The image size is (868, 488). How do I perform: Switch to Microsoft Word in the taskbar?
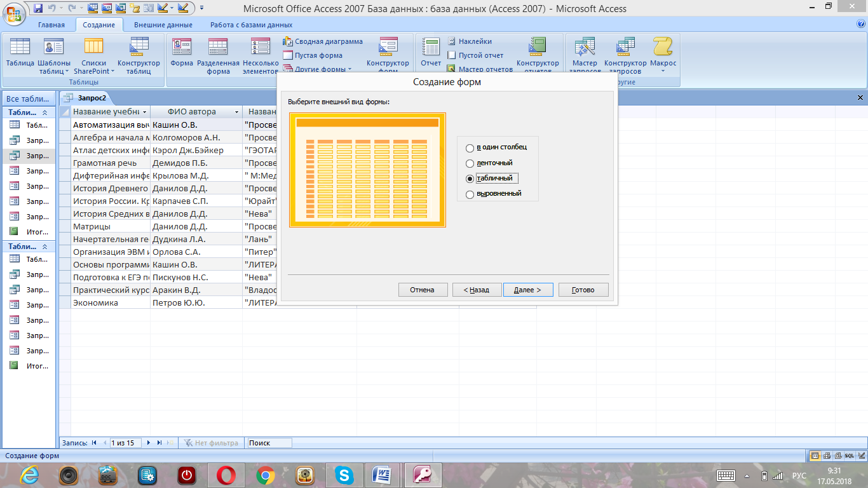[383, 475]
